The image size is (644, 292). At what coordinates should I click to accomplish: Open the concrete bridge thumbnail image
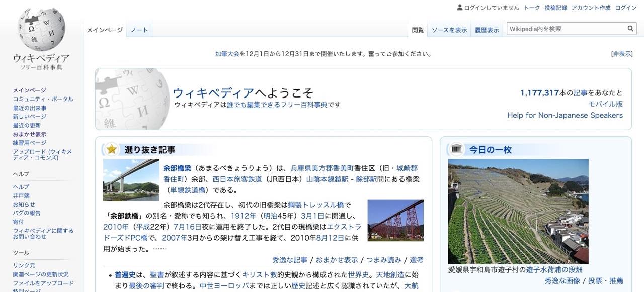click(131, 180)
